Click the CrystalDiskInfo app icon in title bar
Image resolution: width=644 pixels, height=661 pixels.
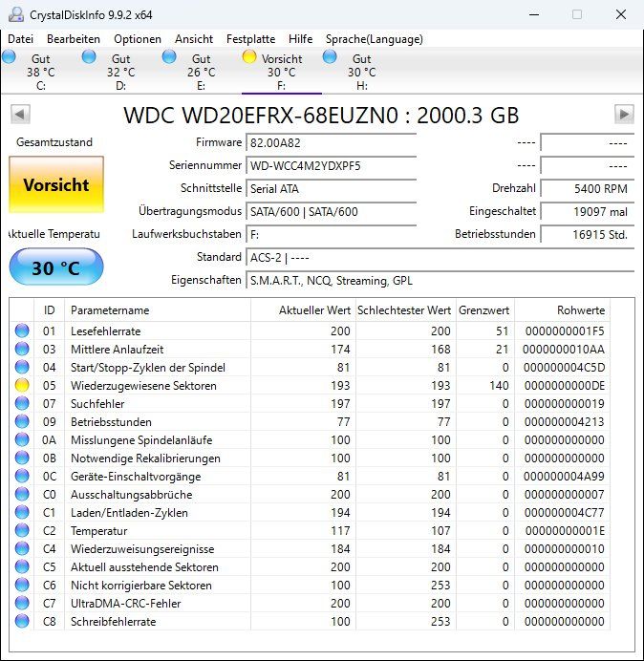[x=16, y=14]
